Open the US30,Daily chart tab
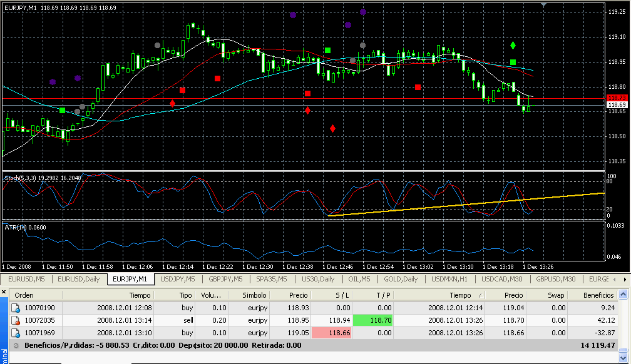The height and width of the screenshot is (364, 631). (x=317, y=279)
